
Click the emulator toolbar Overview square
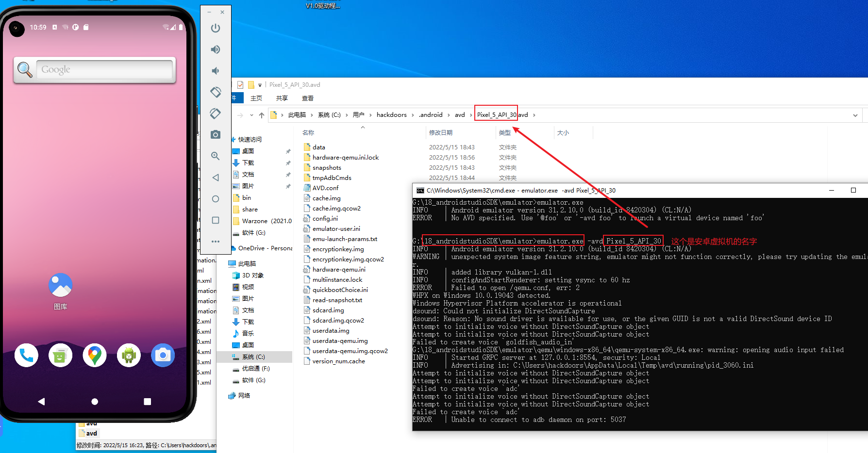pos(216,220)
